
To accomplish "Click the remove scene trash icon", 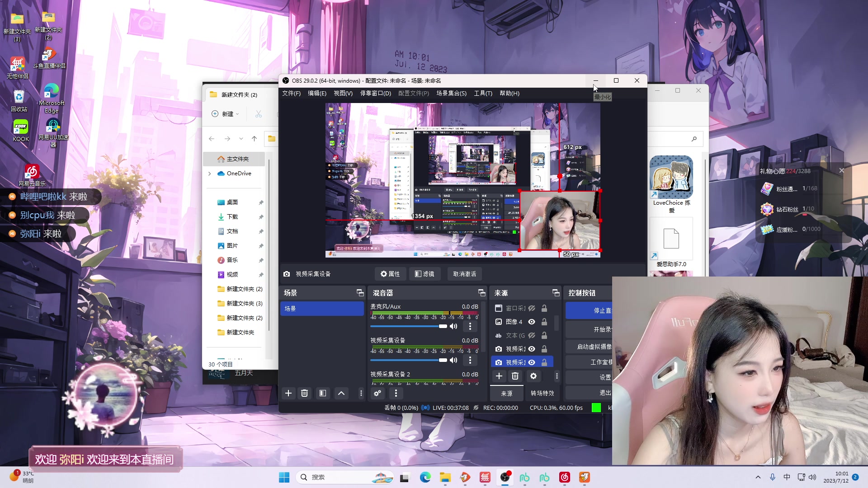I will tap(304, 393).
